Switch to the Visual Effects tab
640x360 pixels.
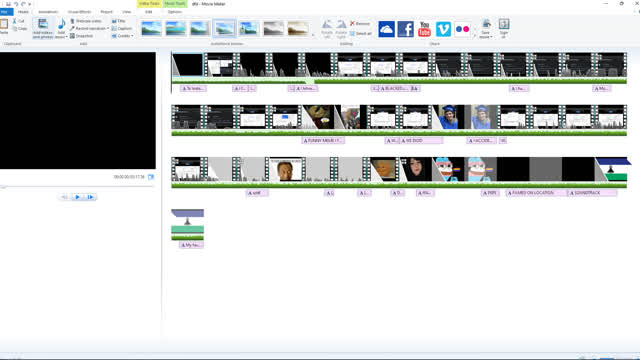(x=80, y=12)
